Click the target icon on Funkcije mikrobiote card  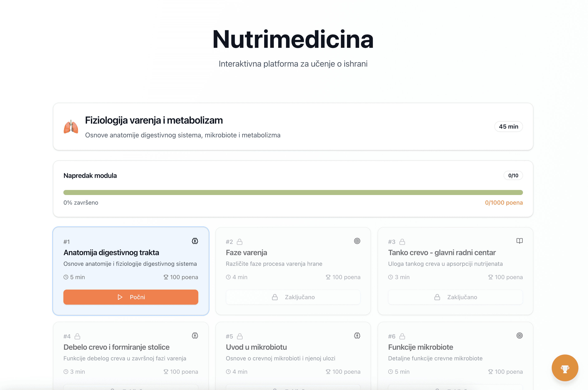(519, 336)
